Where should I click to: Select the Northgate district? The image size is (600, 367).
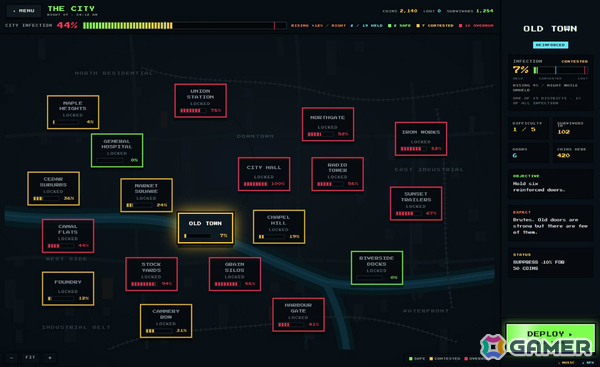tap(328, 124)
